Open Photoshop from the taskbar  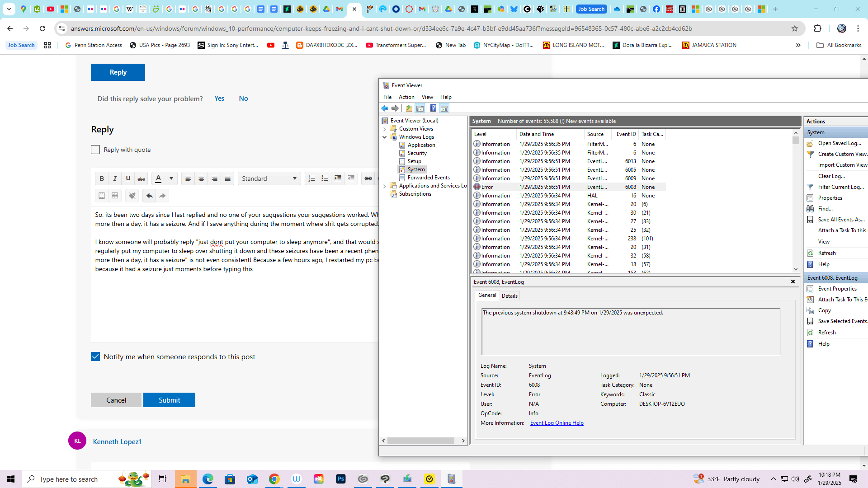(340, 479)
